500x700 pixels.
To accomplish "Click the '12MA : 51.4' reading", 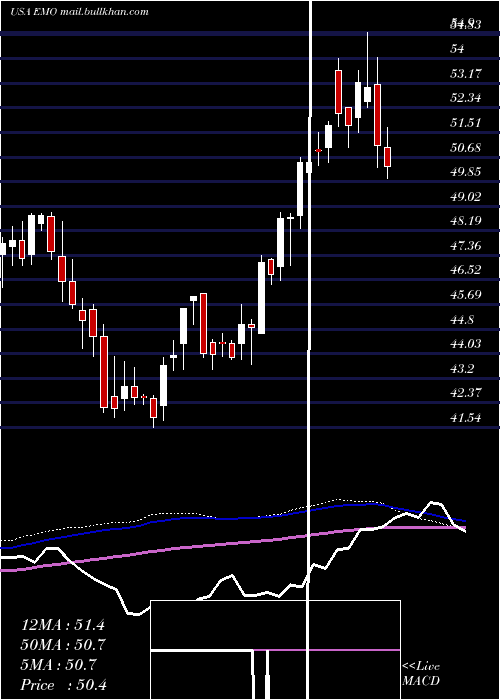I will pos(63,625).
